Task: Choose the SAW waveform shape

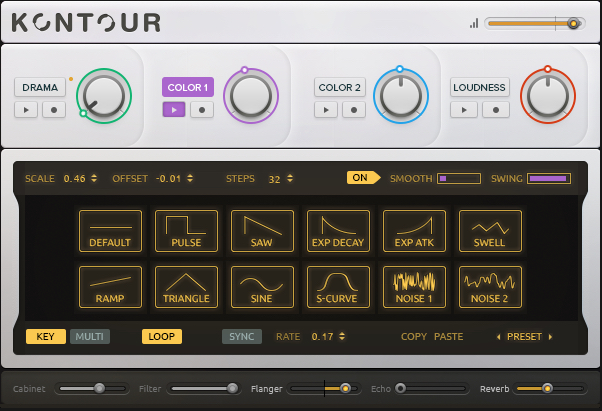Action: [x=262, y=231]
